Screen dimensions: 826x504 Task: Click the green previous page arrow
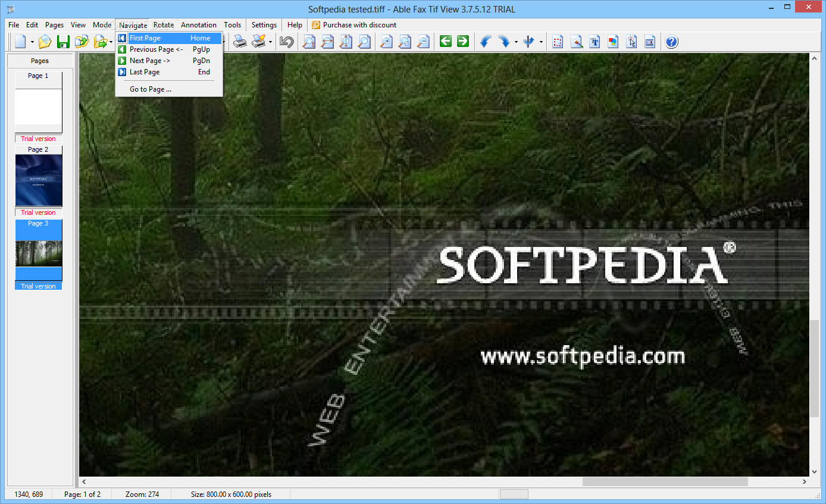click(446, 41)
